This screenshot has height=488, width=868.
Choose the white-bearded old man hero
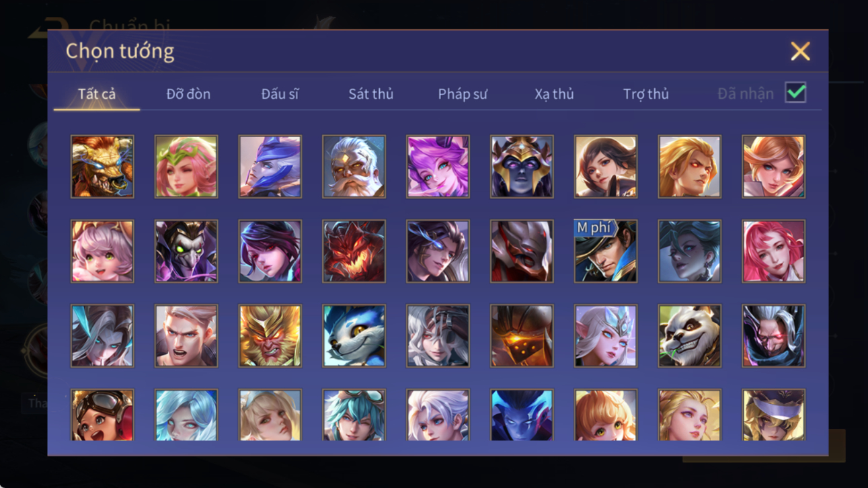354,166
